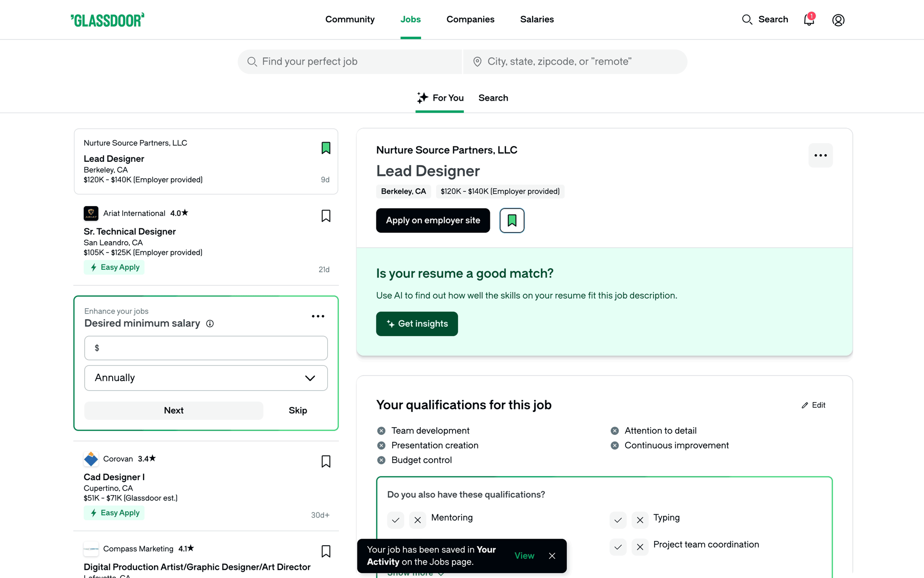Bookmark the Digital Production Artist job
Screen dimensions: 924x578
click(326, 552)
